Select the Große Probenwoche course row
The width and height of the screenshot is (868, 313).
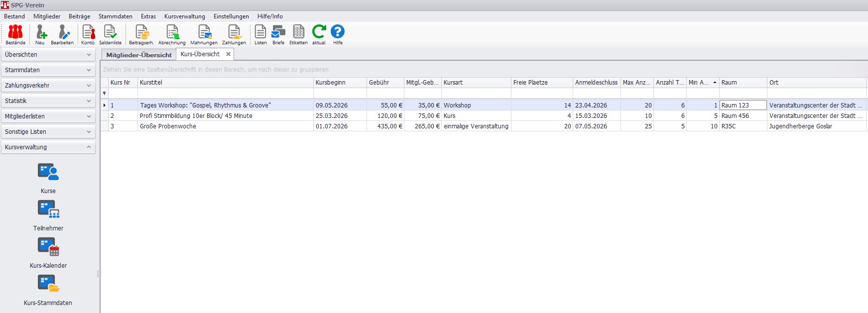(x=224, y=126)
